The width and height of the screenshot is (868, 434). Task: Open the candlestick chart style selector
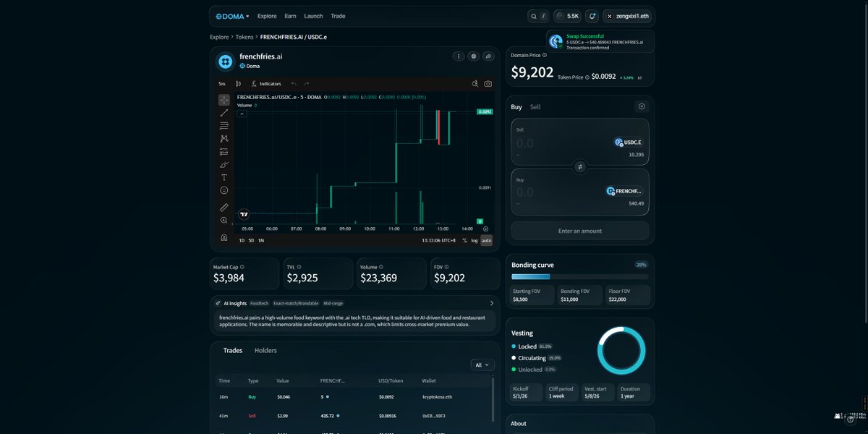click(238, 84)
